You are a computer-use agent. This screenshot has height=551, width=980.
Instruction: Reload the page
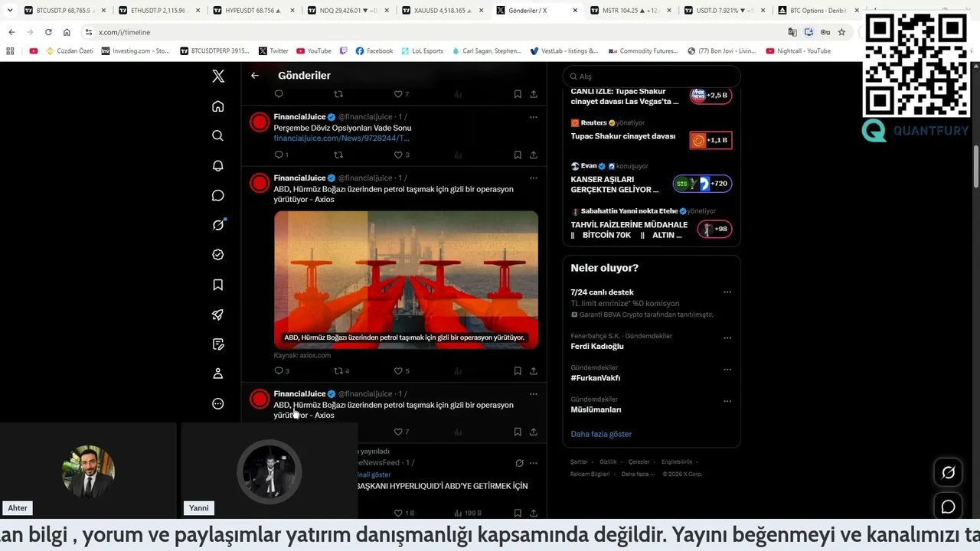click(48, 32)
